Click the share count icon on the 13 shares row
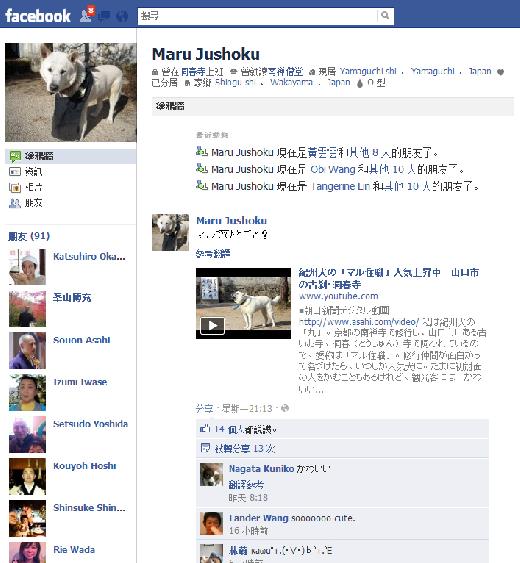 click(205, 448)
